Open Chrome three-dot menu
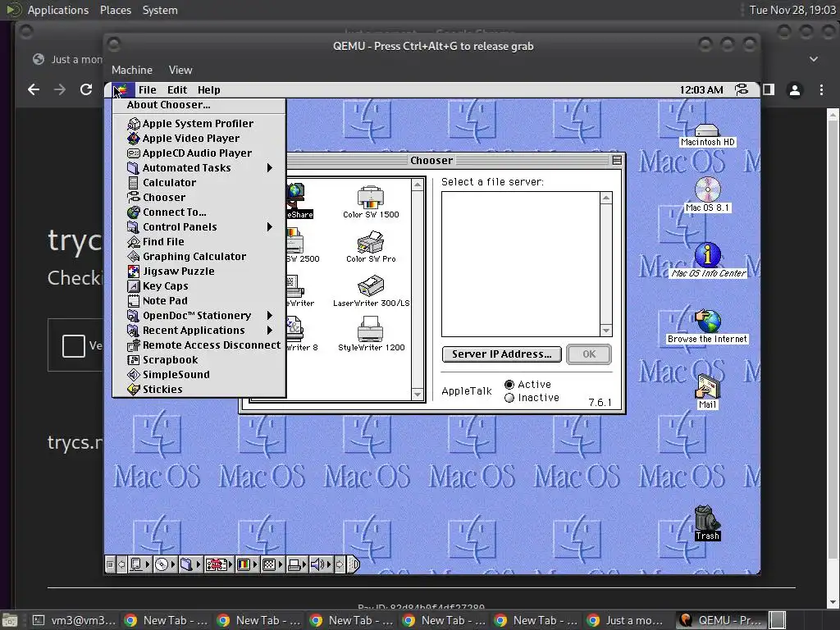Image resolution: width=840 pixels, height=630 pixels. (x=821, y=90)
